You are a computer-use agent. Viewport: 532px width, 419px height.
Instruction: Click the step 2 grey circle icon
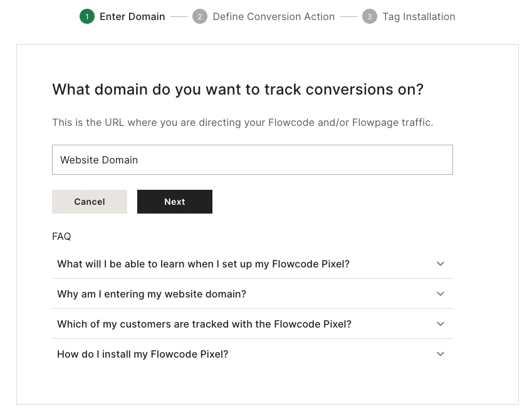click(x=200, y=17)
